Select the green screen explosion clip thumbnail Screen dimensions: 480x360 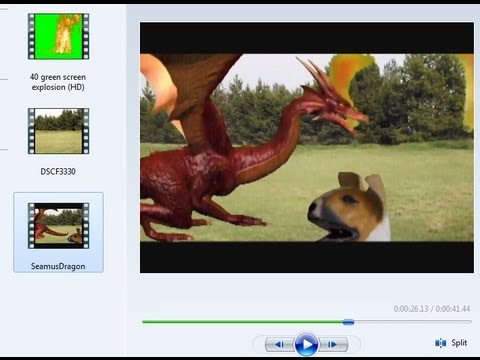(58, 36)
